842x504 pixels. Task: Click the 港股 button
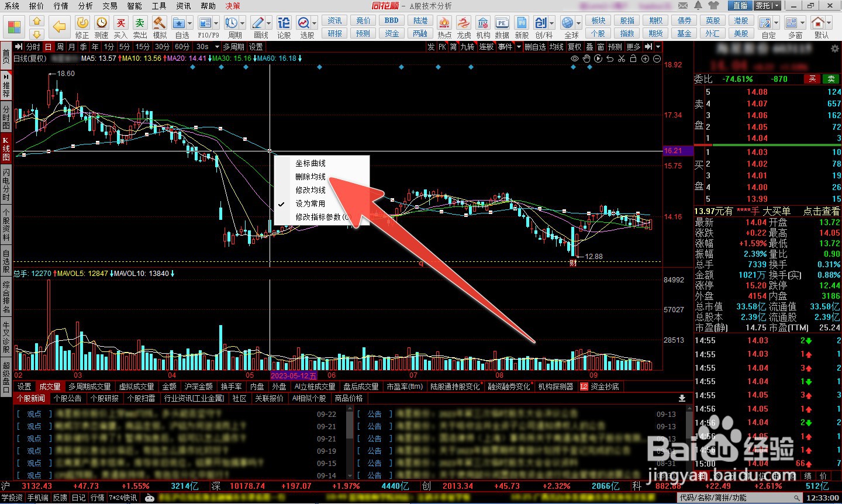pos(741,20)
